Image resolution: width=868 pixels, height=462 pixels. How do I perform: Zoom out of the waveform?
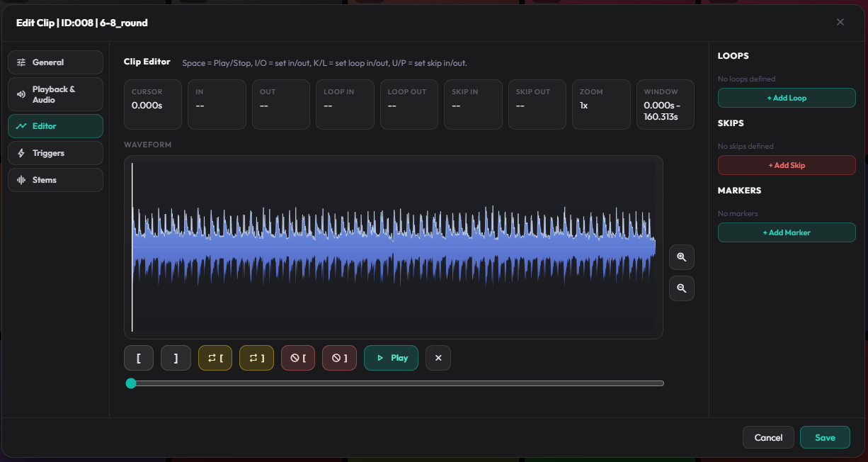click(x=682, y=288)
